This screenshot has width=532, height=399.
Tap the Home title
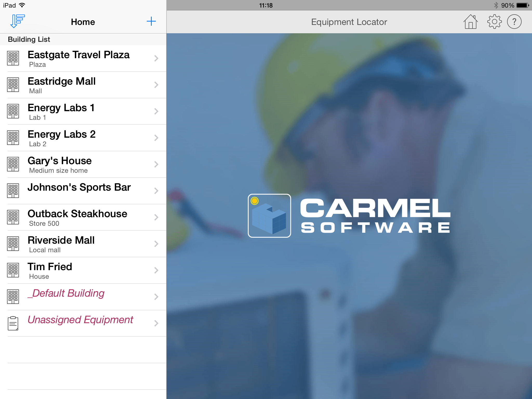83,22
